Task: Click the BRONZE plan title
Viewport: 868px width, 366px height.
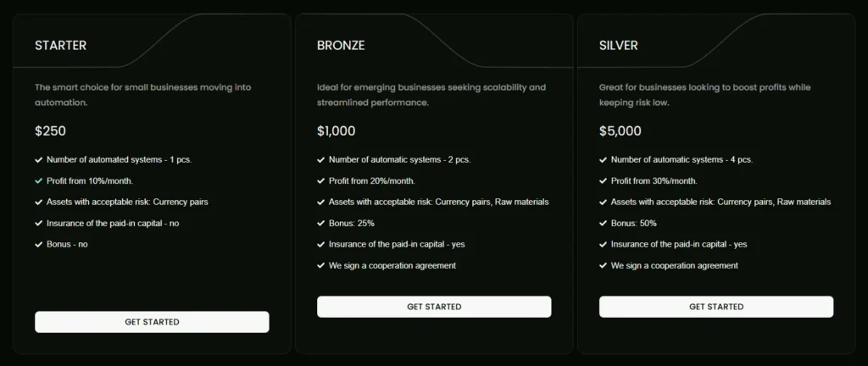Action: pos(341,46)
